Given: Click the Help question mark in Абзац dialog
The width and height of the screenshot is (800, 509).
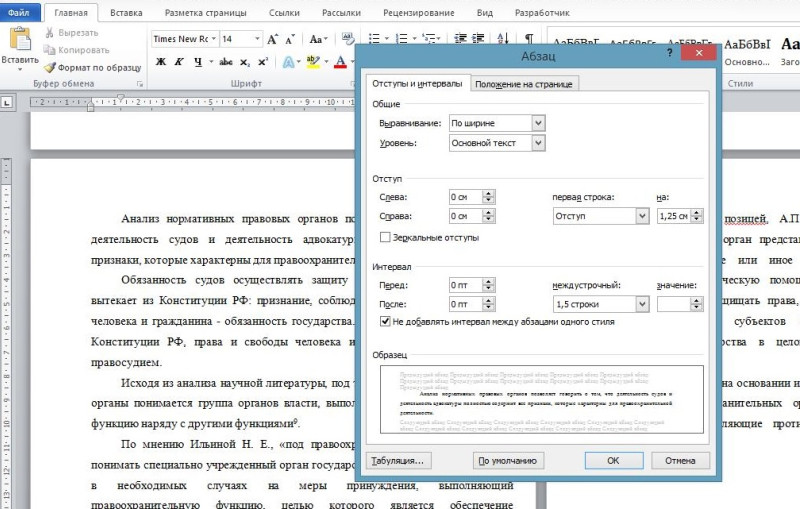Looking at the screenshot, I should coord(669,53).
